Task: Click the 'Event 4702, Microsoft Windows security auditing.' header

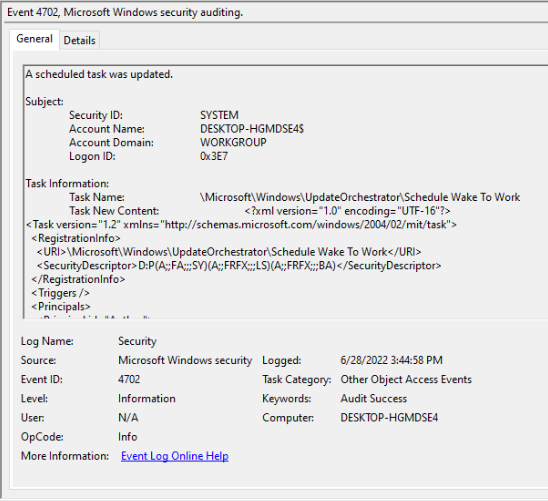Action: pos(125,12)
